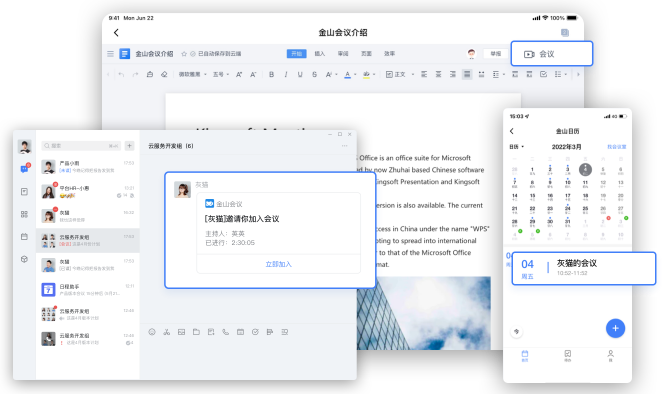Click the emoji icon in chat input toolbar
Viewport: 665px width, 394px height.
pos(152,332)
